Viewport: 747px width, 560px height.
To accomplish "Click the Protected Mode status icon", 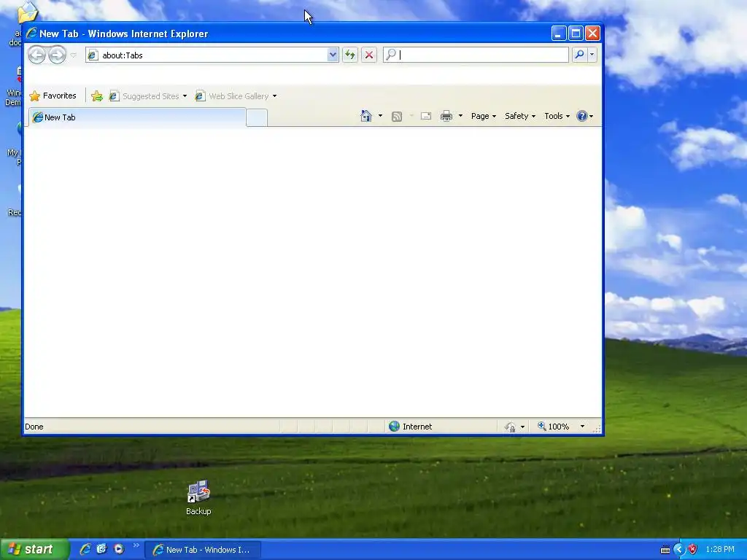I will (x=510, y=427).
